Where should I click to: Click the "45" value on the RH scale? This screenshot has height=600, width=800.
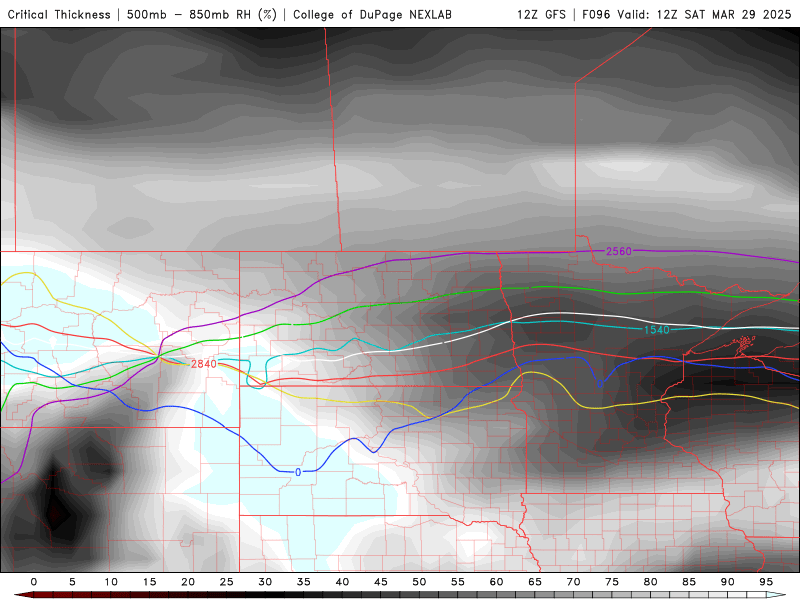(381, 582)
